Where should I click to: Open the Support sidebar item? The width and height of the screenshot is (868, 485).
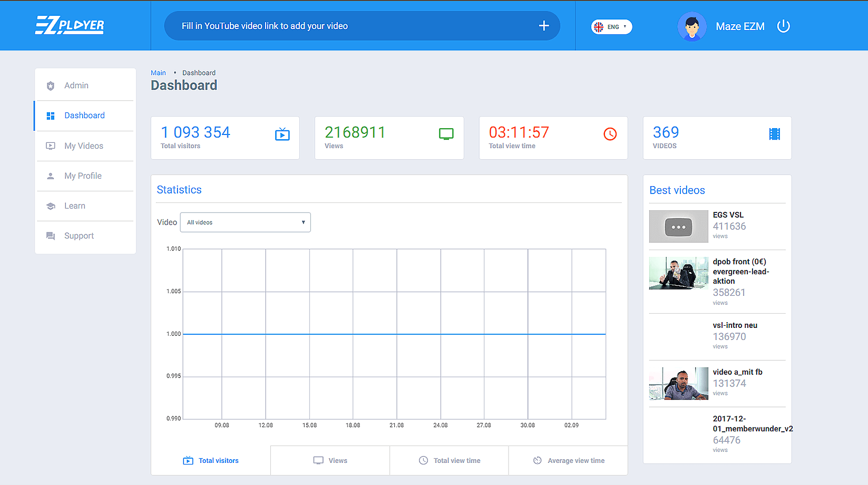click(79, 236)
